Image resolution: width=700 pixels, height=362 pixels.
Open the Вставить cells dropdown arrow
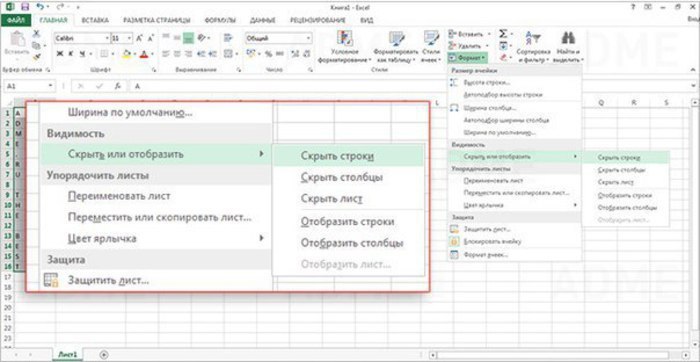tap(489, 34)
